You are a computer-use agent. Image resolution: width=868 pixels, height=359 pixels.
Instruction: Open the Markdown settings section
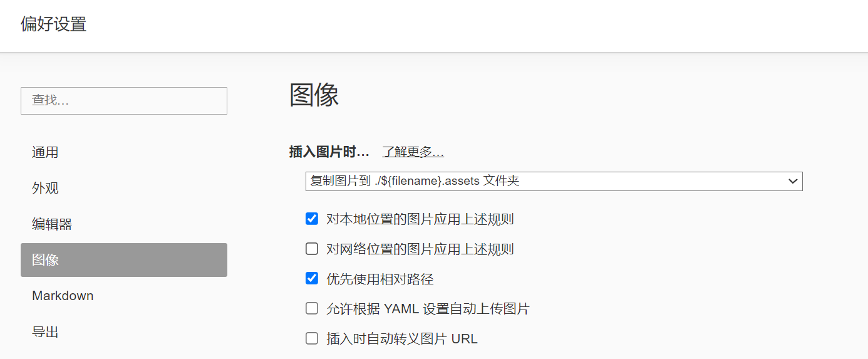tap(63, 296)
